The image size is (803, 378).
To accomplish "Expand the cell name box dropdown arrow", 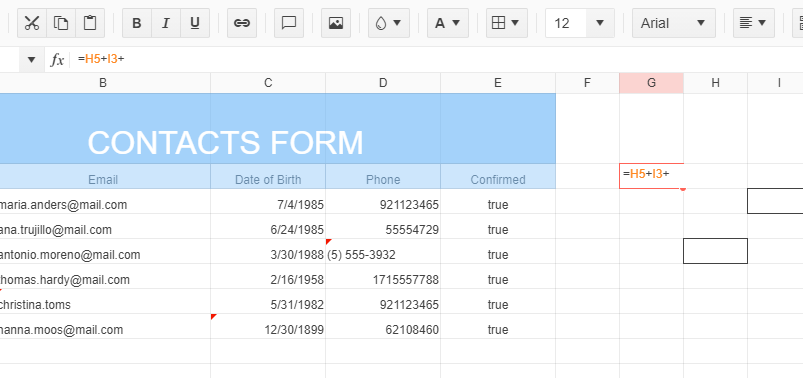I will [x=32, y=60].
